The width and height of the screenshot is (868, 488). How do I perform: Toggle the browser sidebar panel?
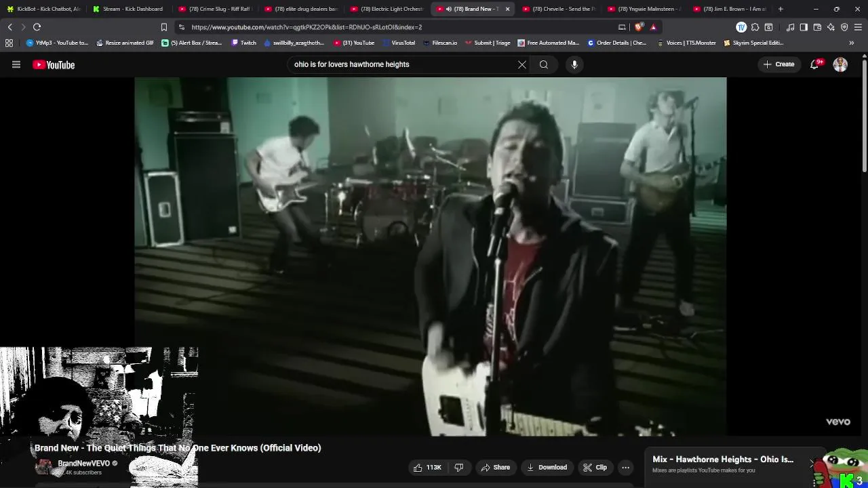(x=804, y=27)
